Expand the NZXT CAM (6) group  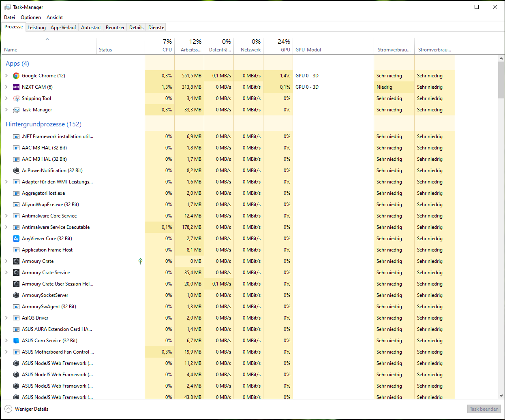coord(6,87)
